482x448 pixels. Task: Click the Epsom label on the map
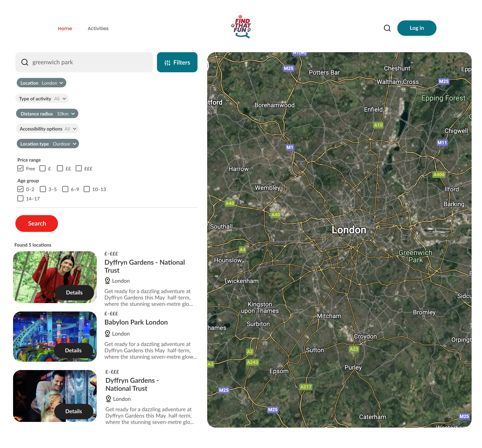[279, 371]
